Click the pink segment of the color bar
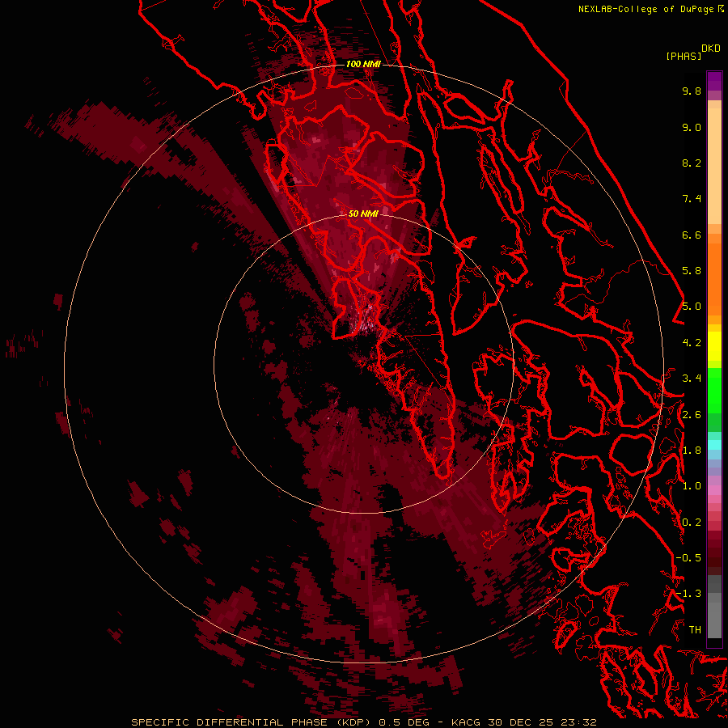Image resolution: width=728 pixels, height=728 pixels. [x=714, y=490]
